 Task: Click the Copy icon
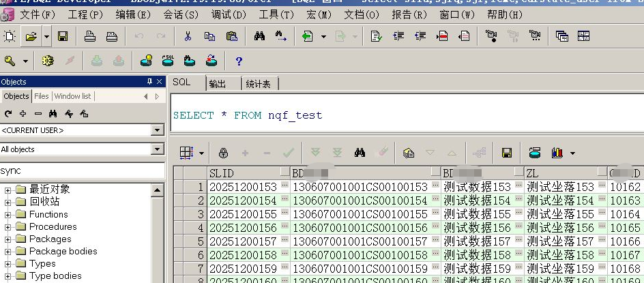(x=209, y=36)
